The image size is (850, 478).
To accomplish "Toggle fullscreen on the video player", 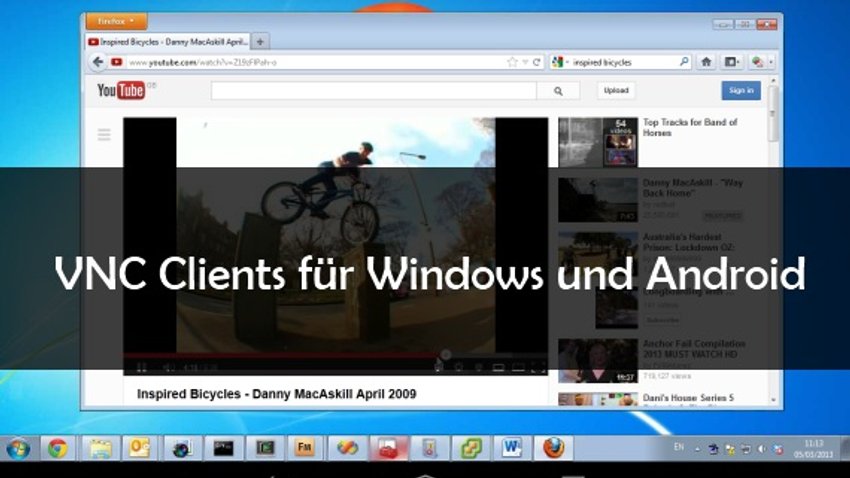I will pyautogui.click(x=538, y=368).
